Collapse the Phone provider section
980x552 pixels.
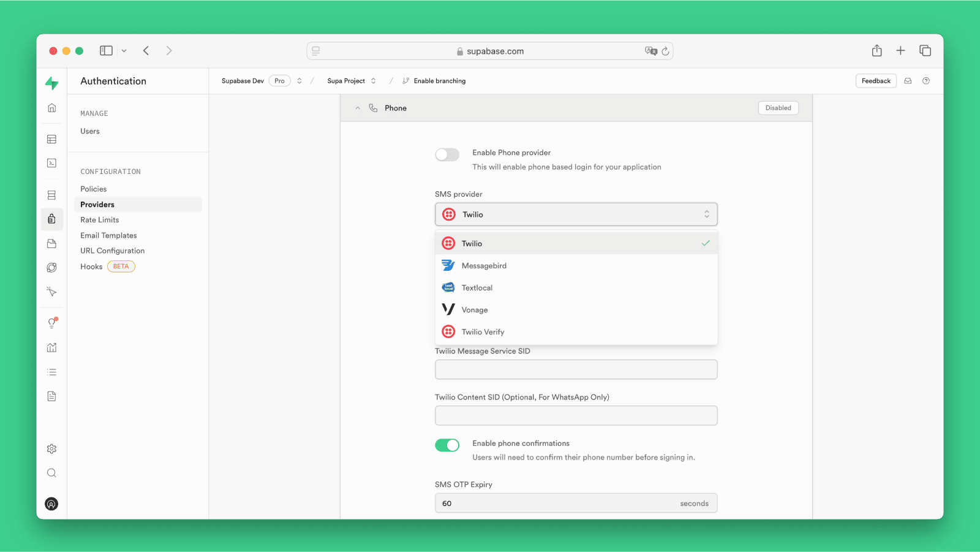pyautogui.click(x=358, y=108)
